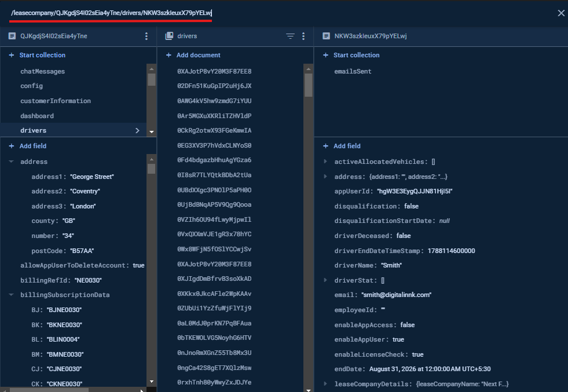Click plus icon of Add field in left panel
Viewport: 568px width, 392px height.
(11, 146)
